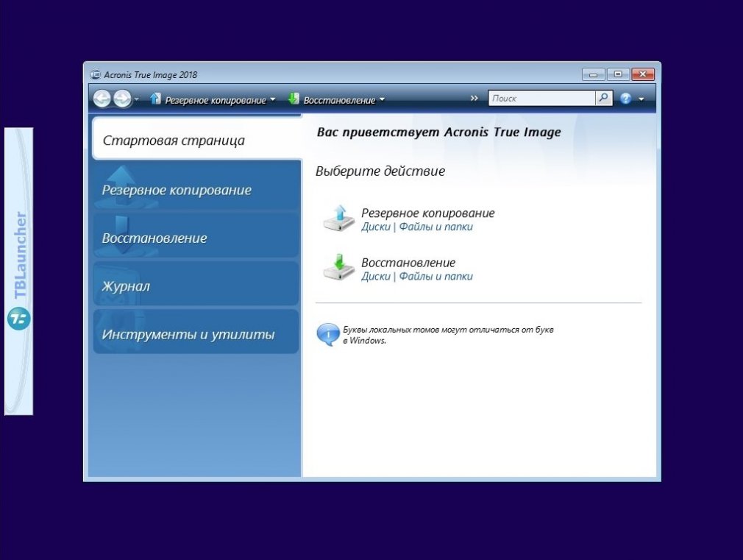Click the TBLauncher round logo icon
The width and height of the screenshot is (743, 560).
coord(19,319)
